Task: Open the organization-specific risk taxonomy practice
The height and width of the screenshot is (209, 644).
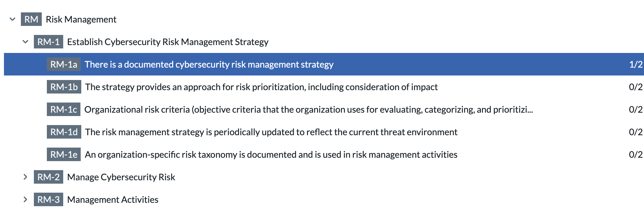Action: tap(324, 154)
